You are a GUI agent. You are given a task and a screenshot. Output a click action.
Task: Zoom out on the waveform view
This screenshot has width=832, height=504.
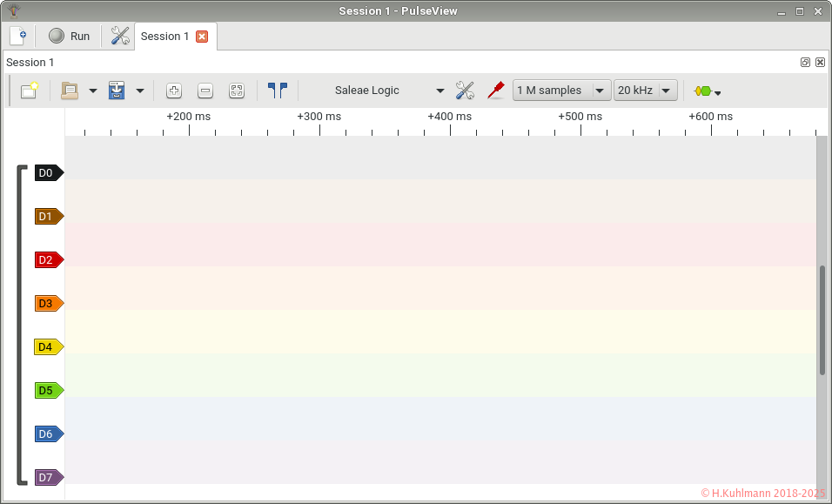pyautogui.click(x=205, y=91)
